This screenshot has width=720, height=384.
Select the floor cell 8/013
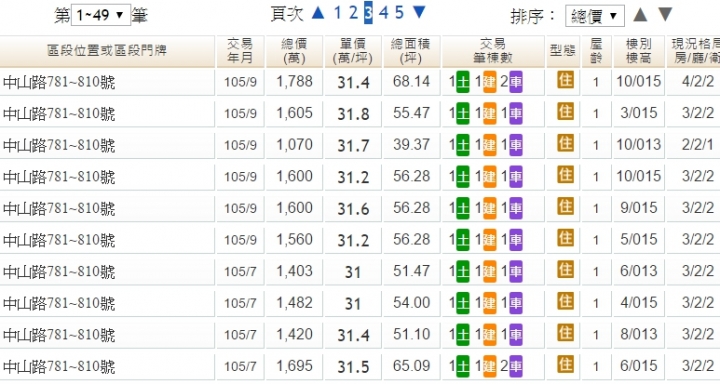coord(639,335)
